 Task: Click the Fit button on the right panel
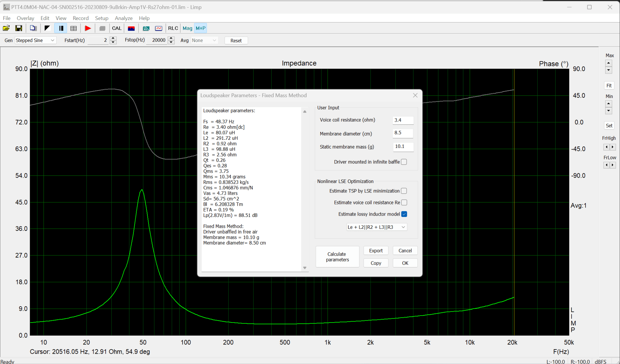[x=609, y=86]
